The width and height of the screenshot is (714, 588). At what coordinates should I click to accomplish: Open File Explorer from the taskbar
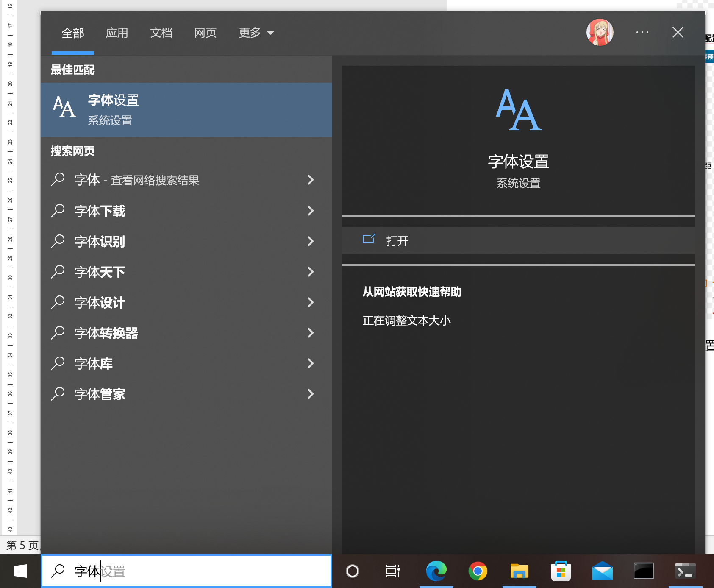click(519, 571)
